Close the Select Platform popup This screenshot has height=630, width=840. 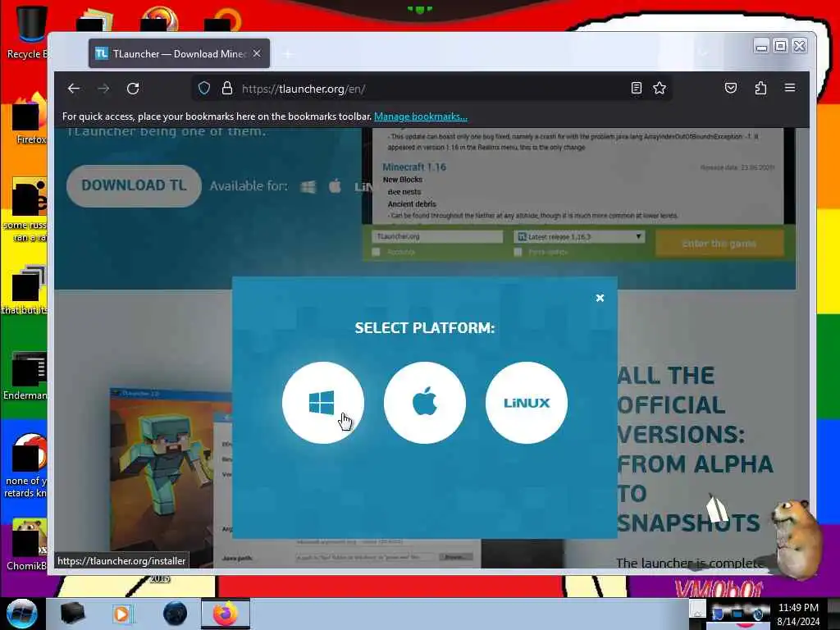pos(600,298)
